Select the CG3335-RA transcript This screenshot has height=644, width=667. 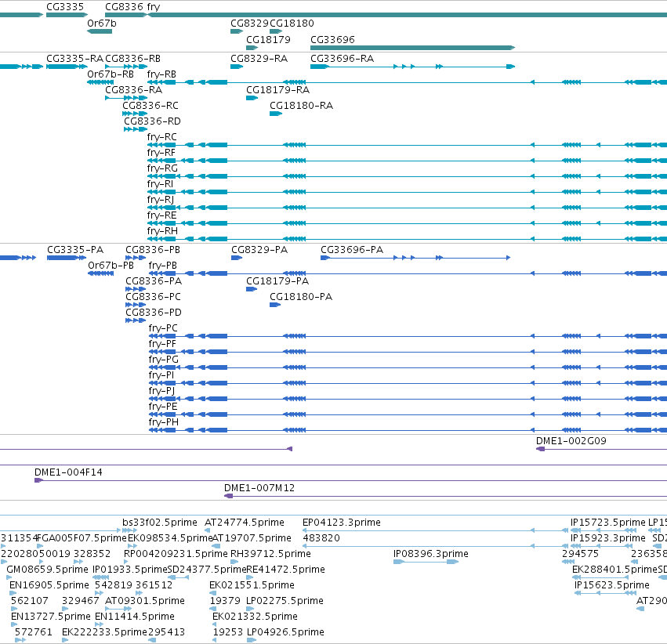click(67, 67)
